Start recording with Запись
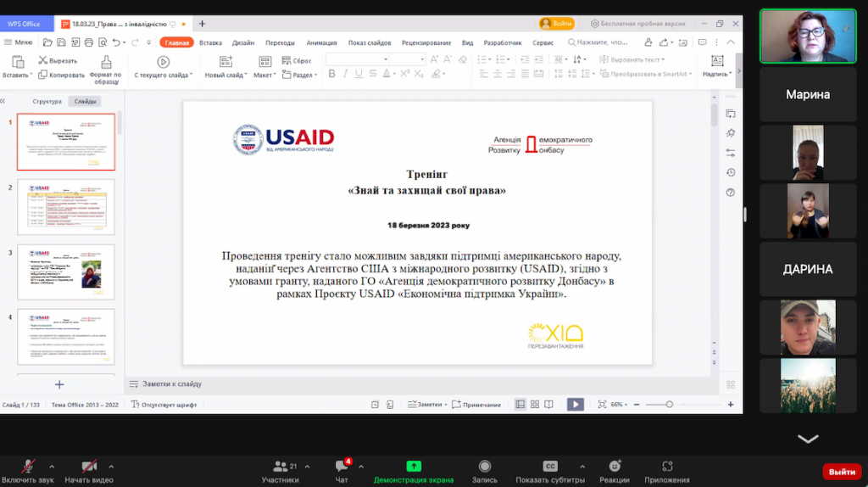The width and height of the screenshot is (868, 487). point(484,472)
